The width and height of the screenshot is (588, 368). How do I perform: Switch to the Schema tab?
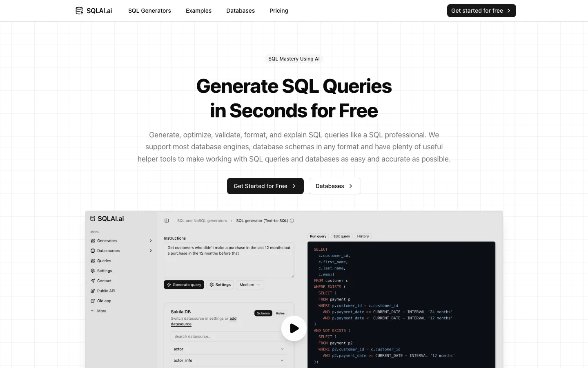click(x=263, y=313)
